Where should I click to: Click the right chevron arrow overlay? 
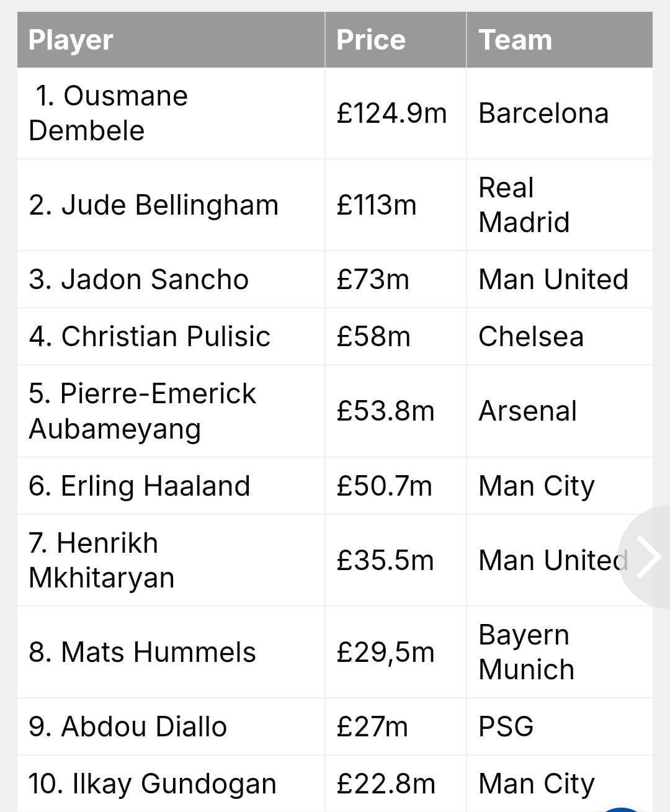click(647, 557)
